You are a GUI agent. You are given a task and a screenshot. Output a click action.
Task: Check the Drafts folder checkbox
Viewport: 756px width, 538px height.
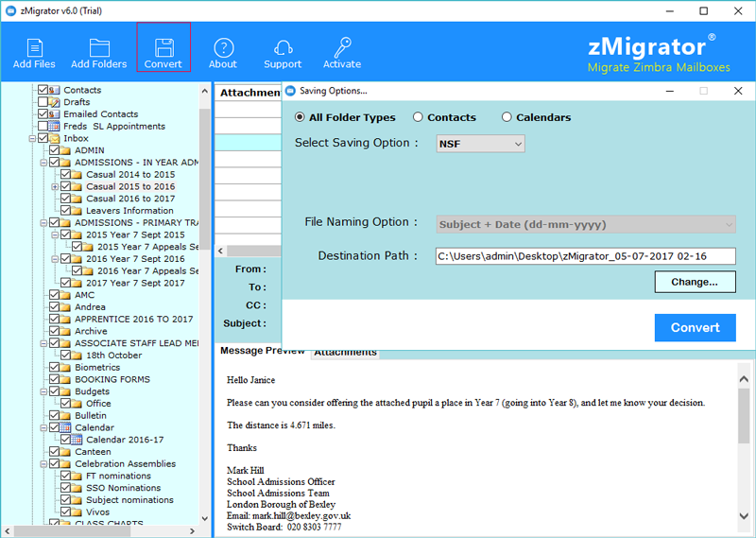pyautogui.click(x=43, y=102)
